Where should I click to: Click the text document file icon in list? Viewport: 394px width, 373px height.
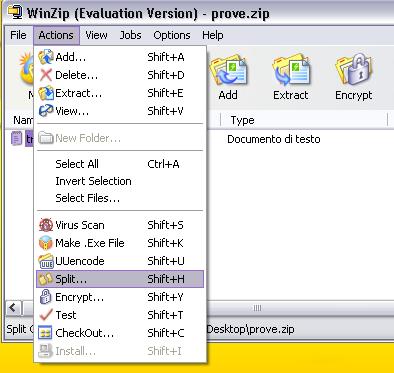16,139
